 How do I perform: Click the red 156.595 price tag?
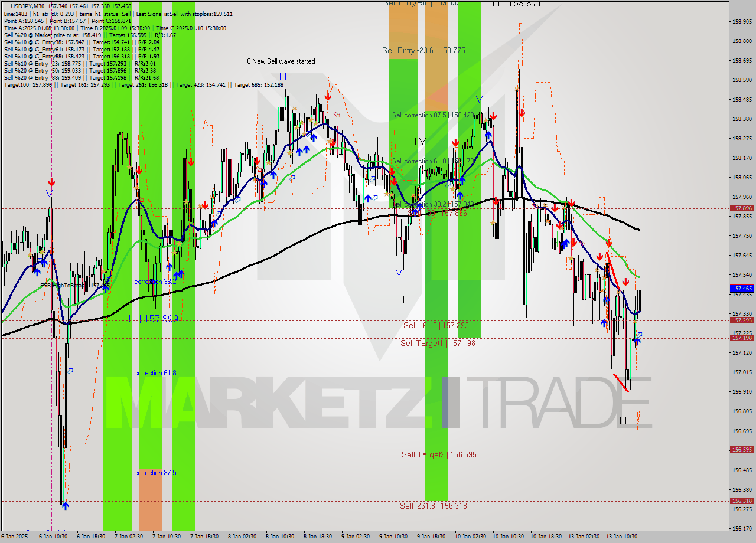tap(742, 450)
